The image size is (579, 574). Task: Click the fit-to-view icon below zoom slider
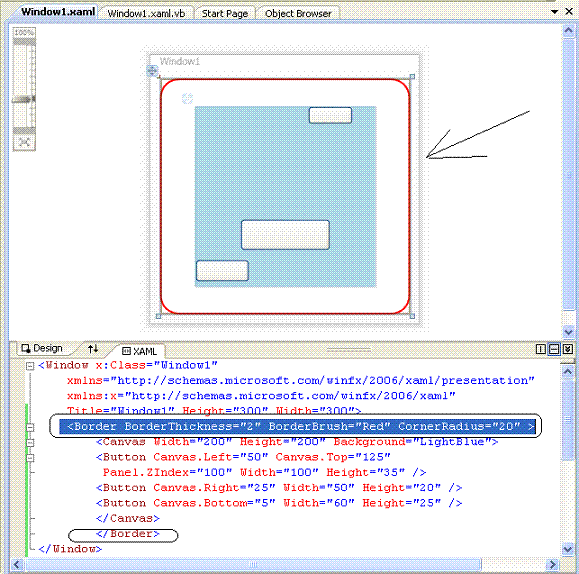tap(24, 142)
